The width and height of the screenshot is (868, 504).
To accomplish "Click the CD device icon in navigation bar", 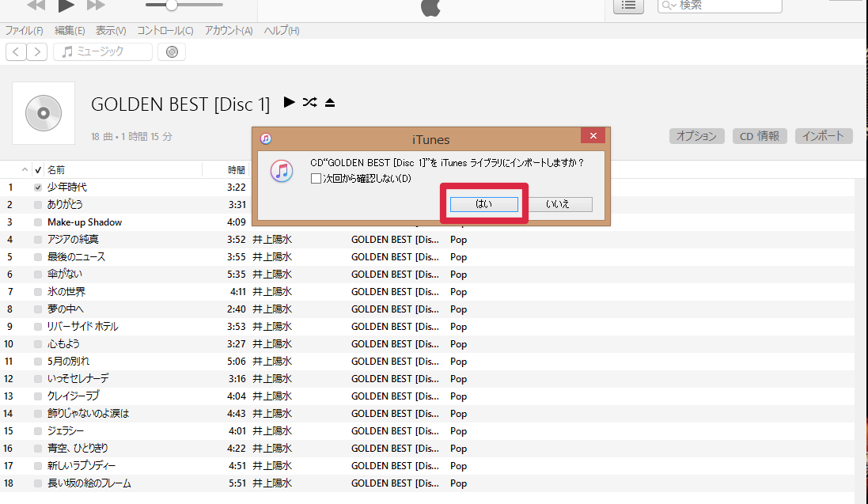I will point(172,51).
